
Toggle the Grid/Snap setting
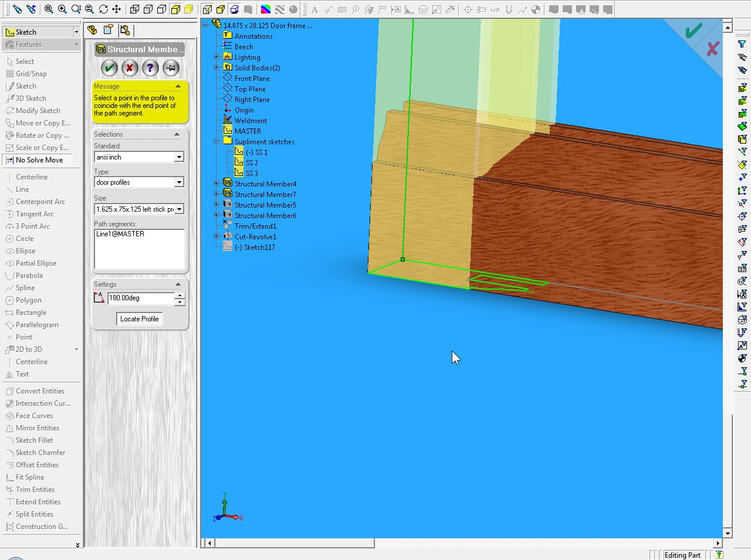(x=31, y=74)
